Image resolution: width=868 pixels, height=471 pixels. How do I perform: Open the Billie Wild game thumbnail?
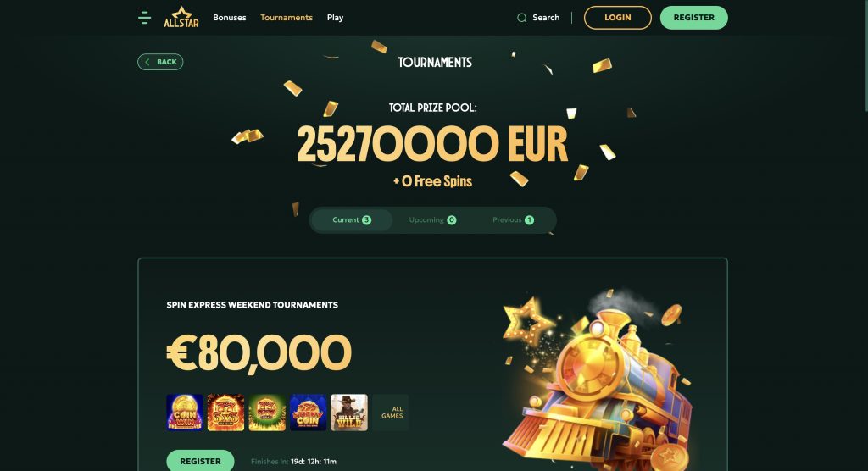pos(349,413)
